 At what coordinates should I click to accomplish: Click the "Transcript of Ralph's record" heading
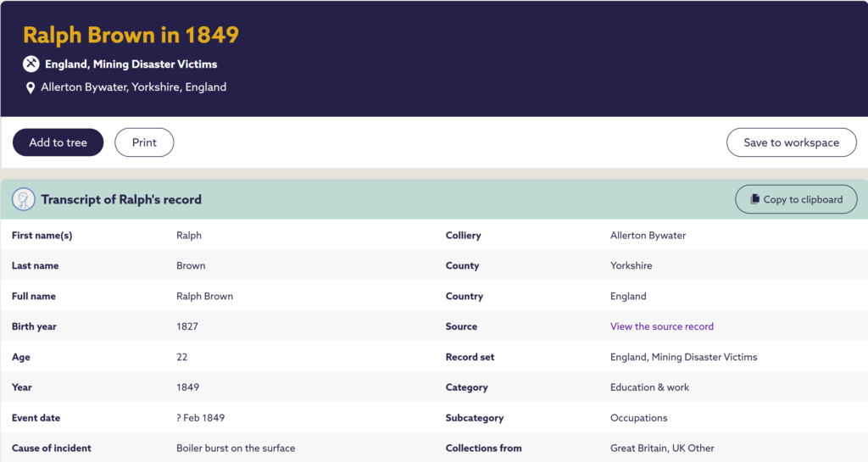tap(121, 200)
